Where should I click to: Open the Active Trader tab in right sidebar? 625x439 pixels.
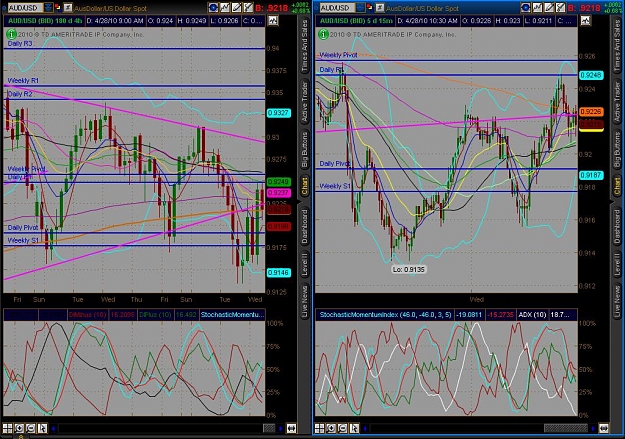[617, 101]
